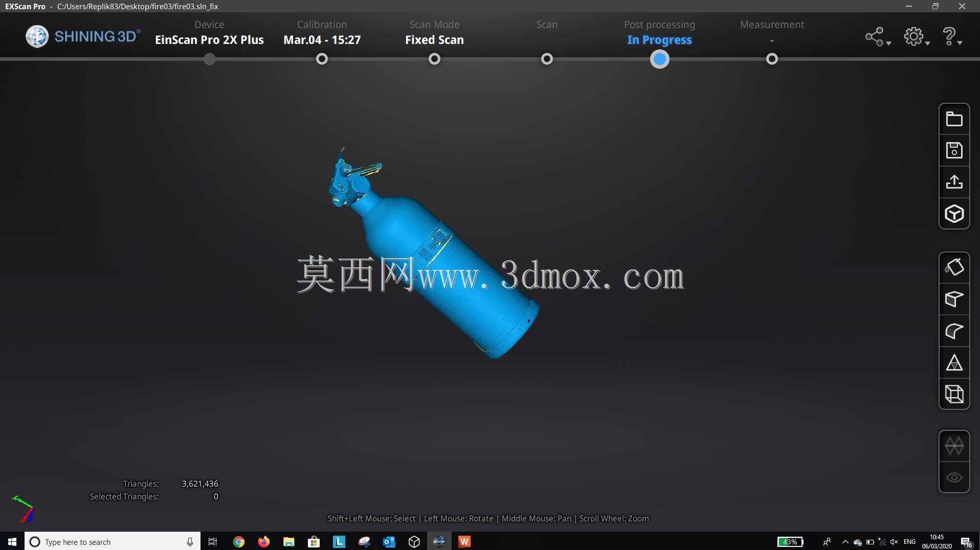
Task: Click the taskbar microphone voice search icon
Action: 190,542
